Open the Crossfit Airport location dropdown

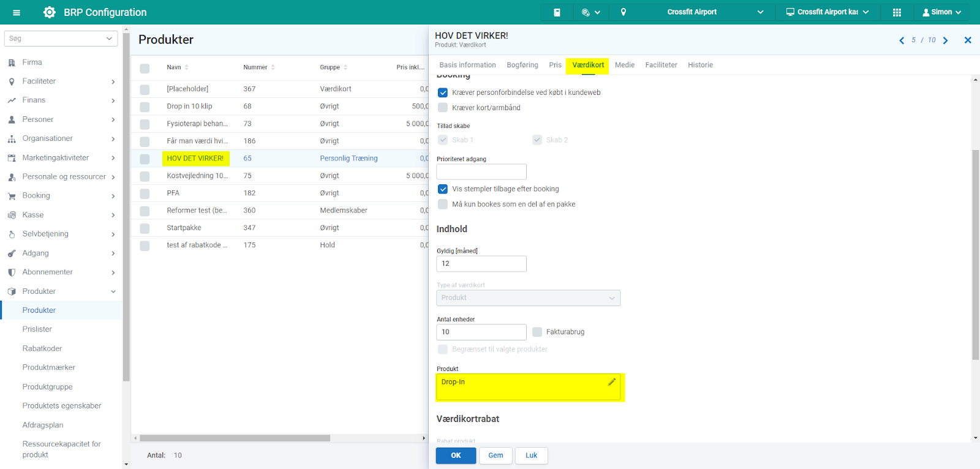tap(715, 12)
